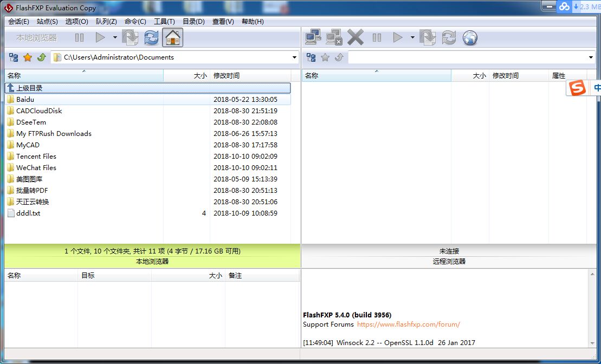Click the log pane scroll down arrow

(x=592, y=343)
